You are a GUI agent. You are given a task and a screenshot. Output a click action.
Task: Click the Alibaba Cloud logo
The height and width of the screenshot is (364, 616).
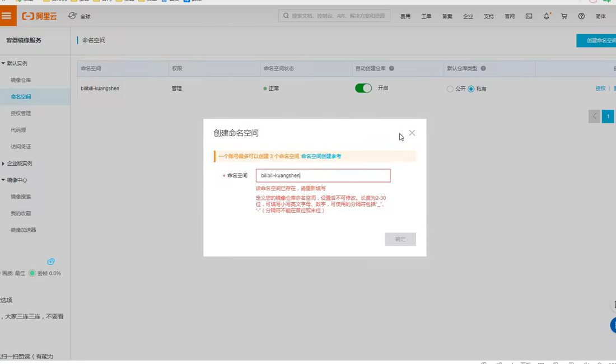(39, 16)
